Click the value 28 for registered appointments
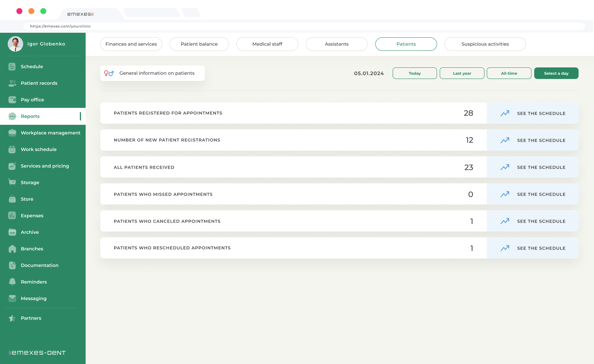 (x=468, y=113)
